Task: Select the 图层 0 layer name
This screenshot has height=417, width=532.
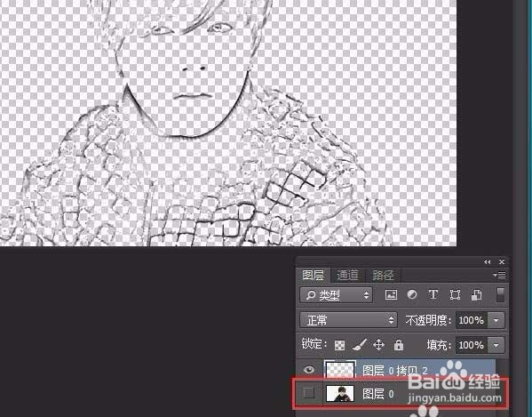Action: pos(378,394)
